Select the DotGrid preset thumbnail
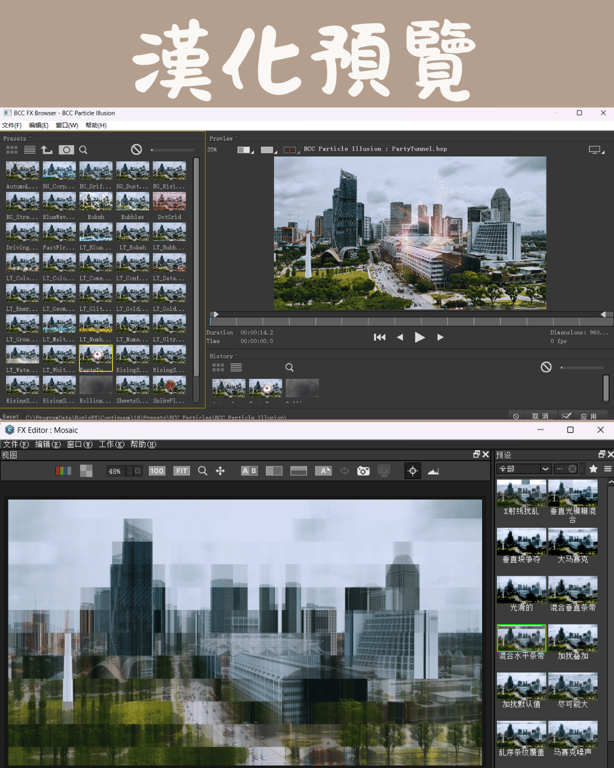The image size is (614, 768). pos(169,201)
